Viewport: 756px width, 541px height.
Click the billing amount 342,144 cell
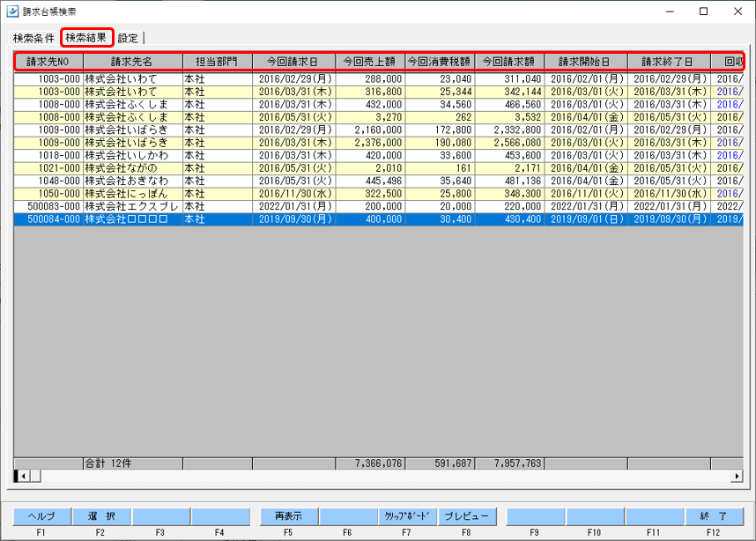click(509, 92)
